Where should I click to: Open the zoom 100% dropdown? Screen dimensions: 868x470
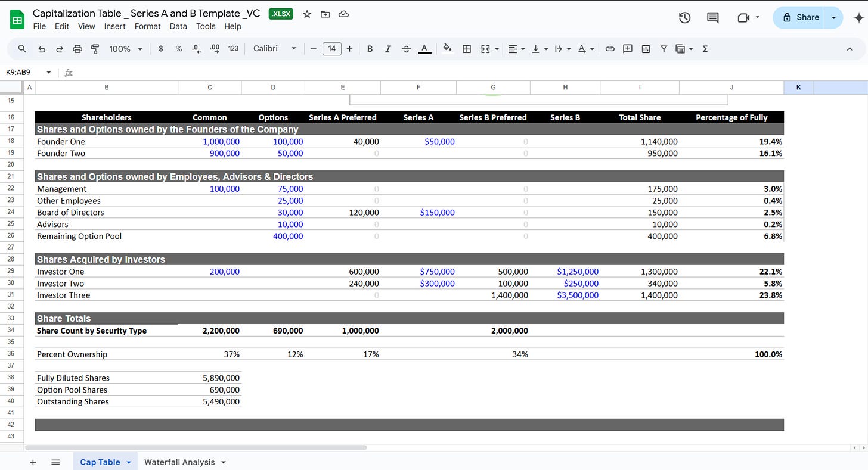(126, 49)
